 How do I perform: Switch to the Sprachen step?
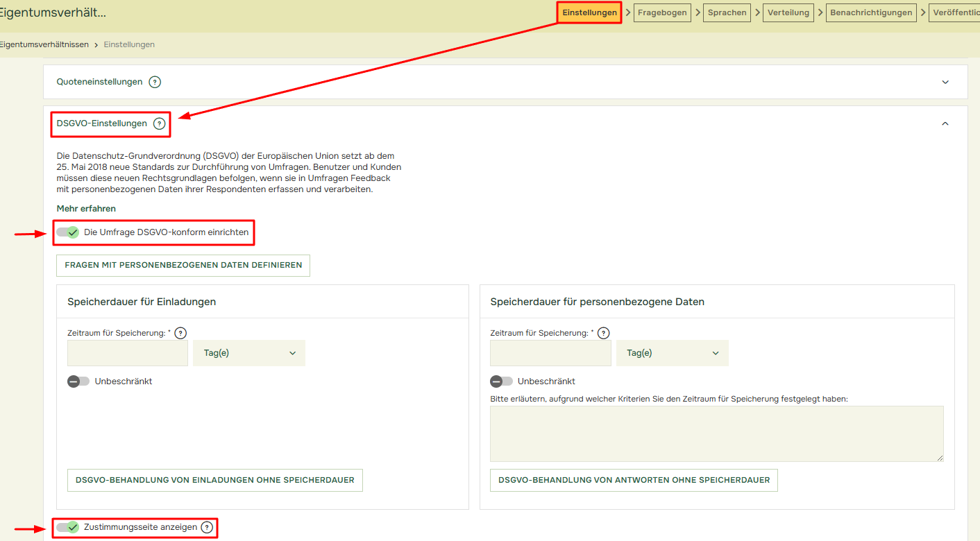point(727,12)
